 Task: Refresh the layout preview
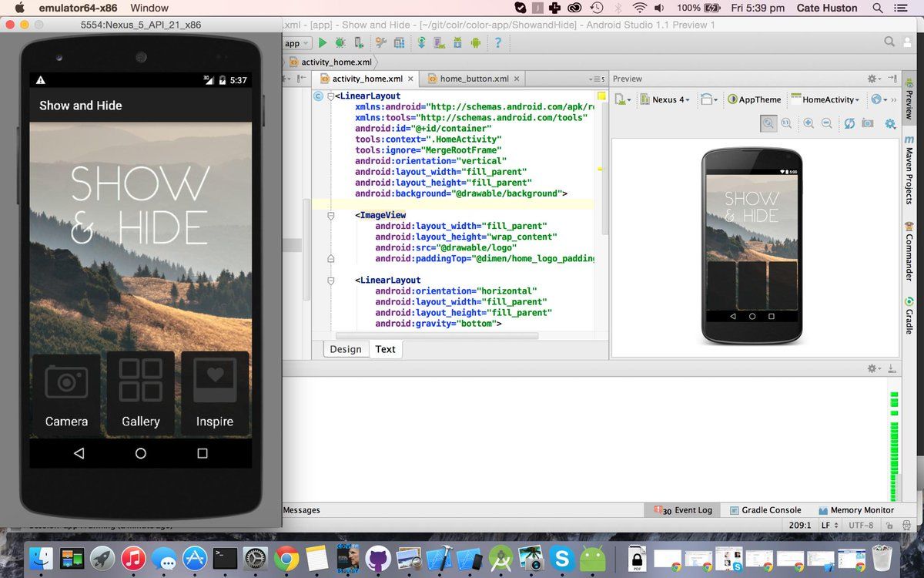[x=849, y=123]
